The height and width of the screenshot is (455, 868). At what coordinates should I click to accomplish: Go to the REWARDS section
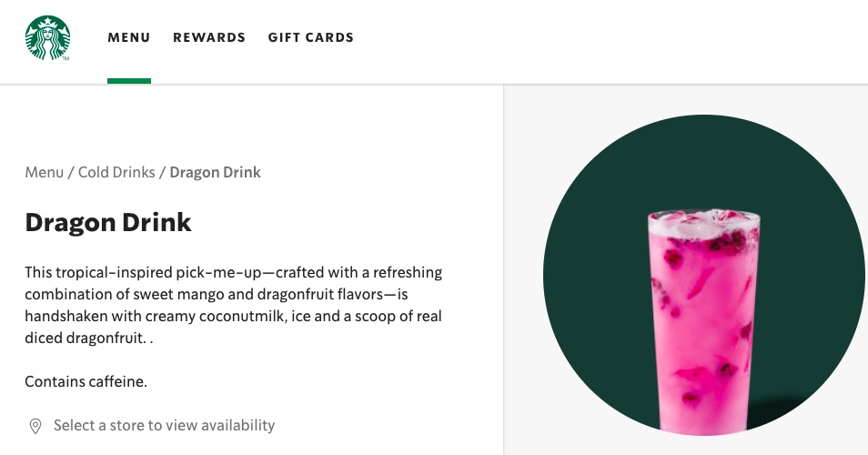tap(209, 38)
